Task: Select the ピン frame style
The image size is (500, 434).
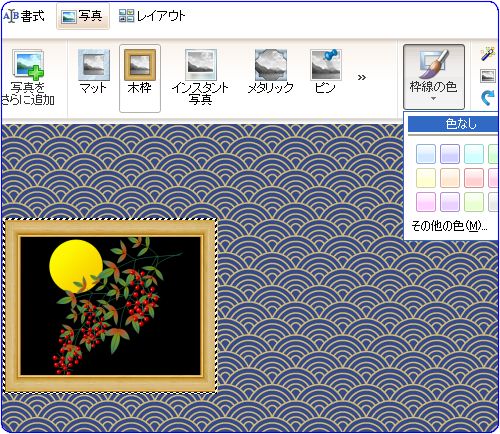Action: point(325,71)
